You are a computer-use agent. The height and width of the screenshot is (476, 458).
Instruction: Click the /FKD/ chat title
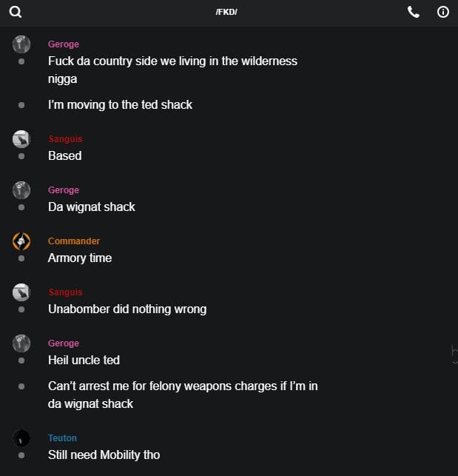[226, 13]
